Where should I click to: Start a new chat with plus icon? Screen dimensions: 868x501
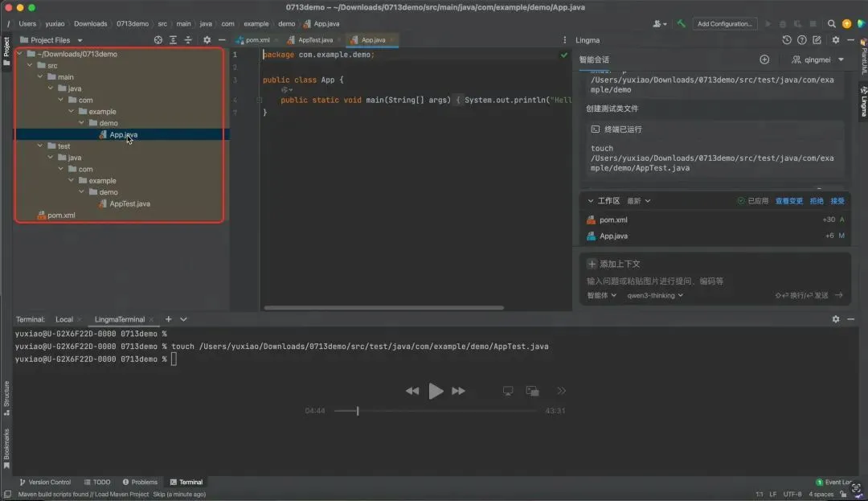point(764,60)
